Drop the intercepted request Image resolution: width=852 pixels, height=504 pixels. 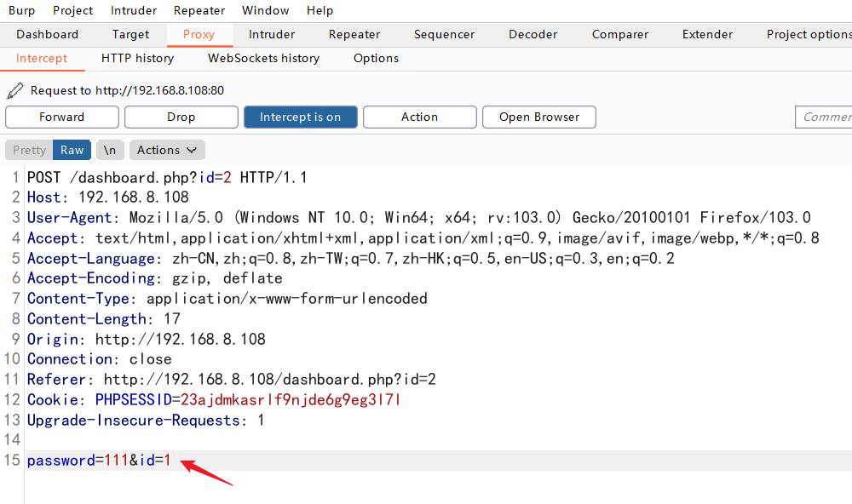point(181,117)
